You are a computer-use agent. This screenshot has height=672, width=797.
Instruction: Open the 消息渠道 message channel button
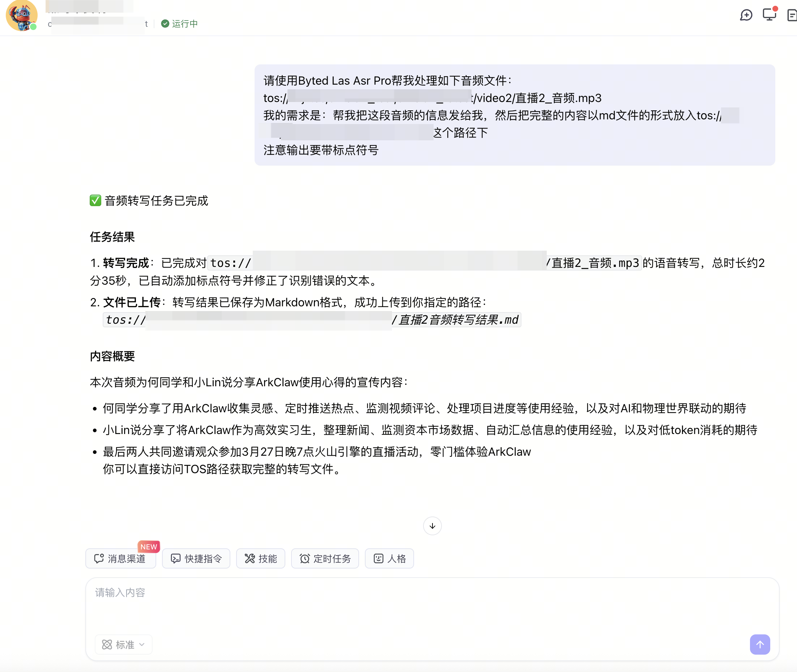coord(120,558)
